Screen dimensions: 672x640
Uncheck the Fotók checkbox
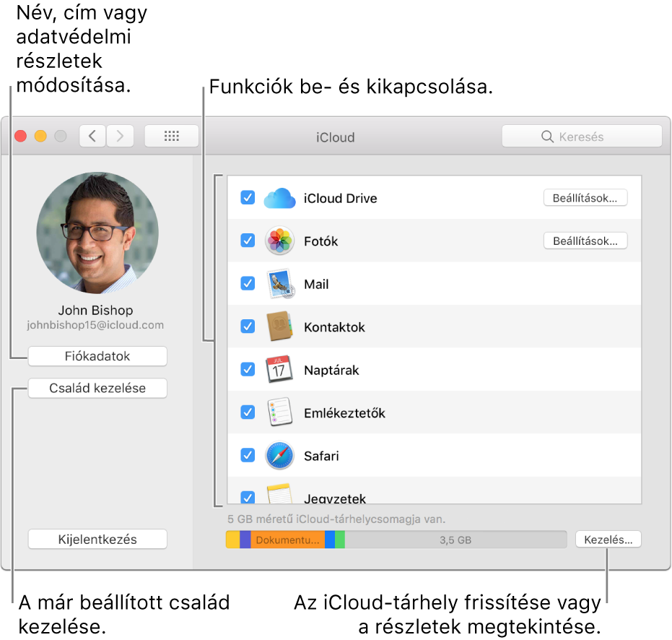[248, 241]
